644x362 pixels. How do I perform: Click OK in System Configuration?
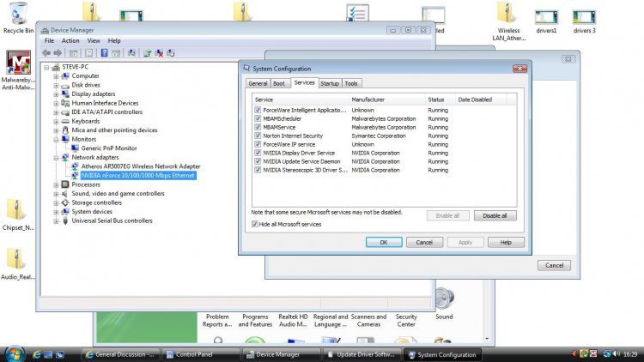tap(384, 242)
